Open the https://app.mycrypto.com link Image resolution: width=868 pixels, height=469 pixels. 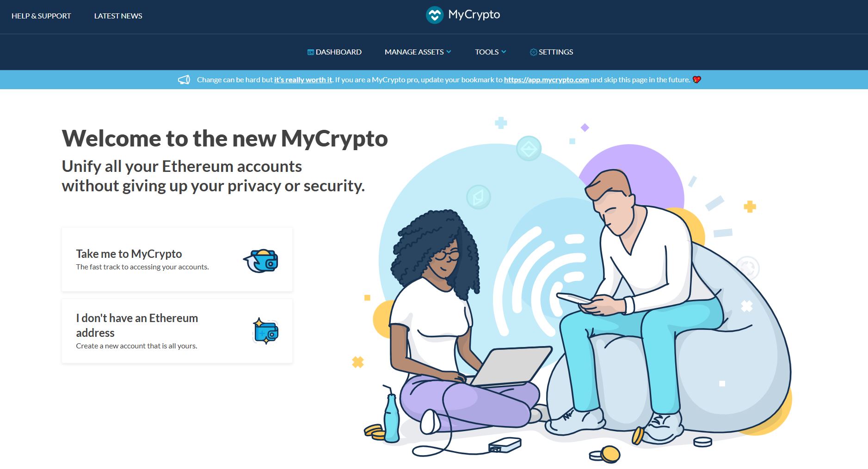click(x=547, y=79)
